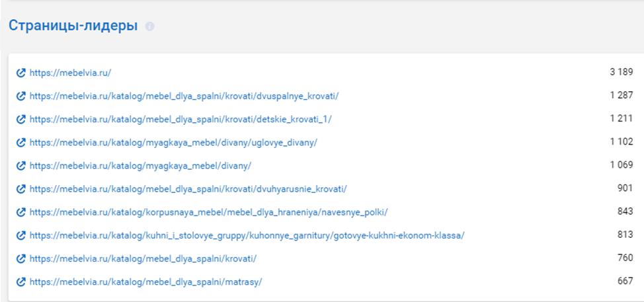Click the Страницы-лидеры heading
644x302 pixels.
click(73, 26)
